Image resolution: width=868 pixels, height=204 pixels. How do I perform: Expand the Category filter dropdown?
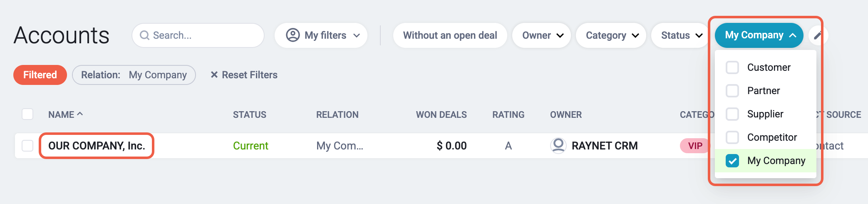click(x=611, y=35)
